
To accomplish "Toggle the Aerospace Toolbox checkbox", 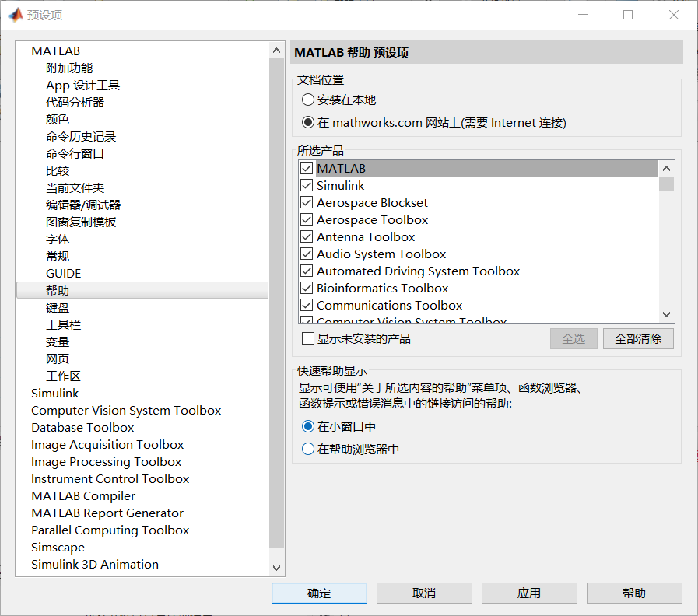I will 307,219.
